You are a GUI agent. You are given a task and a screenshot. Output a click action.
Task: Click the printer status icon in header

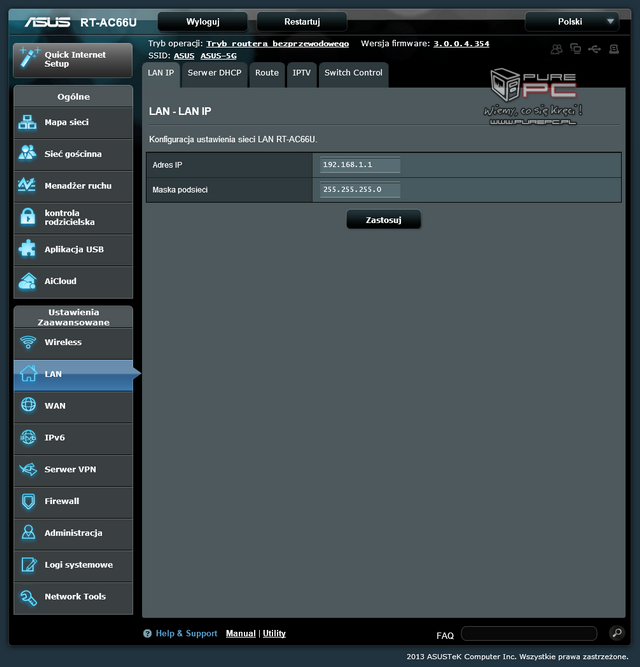pos(614,49)
